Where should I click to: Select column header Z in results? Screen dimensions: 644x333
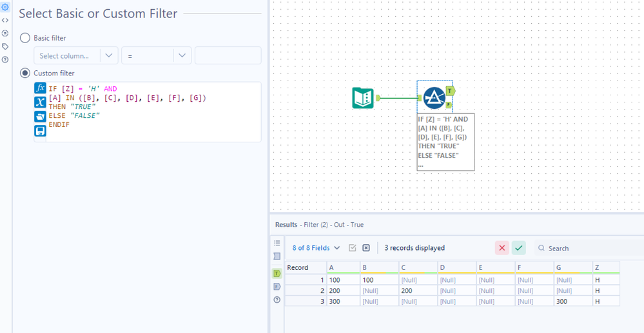coord(606,268)
